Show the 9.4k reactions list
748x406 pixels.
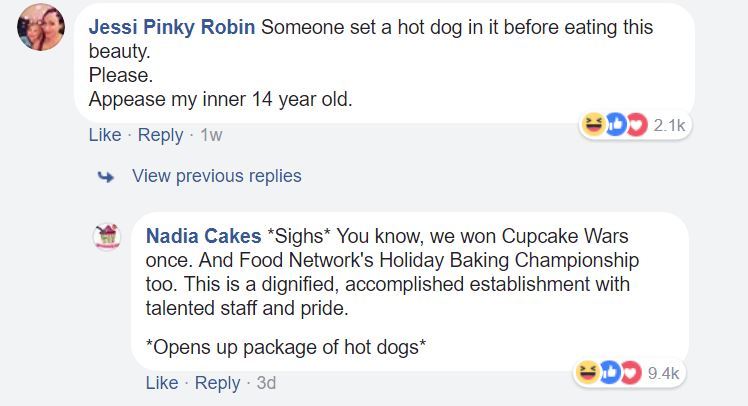[663, 373]
